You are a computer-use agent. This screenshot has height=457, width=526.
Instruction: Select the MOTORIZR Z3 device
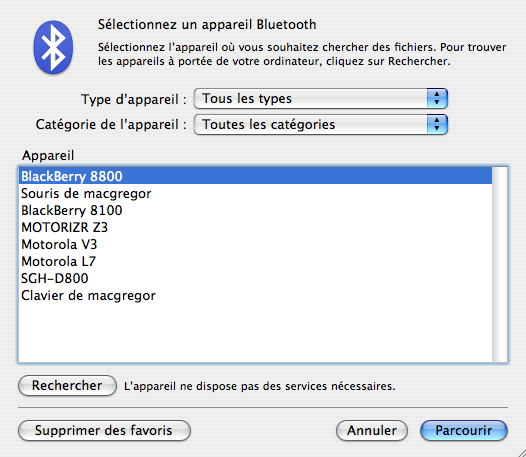click(255, 227)
